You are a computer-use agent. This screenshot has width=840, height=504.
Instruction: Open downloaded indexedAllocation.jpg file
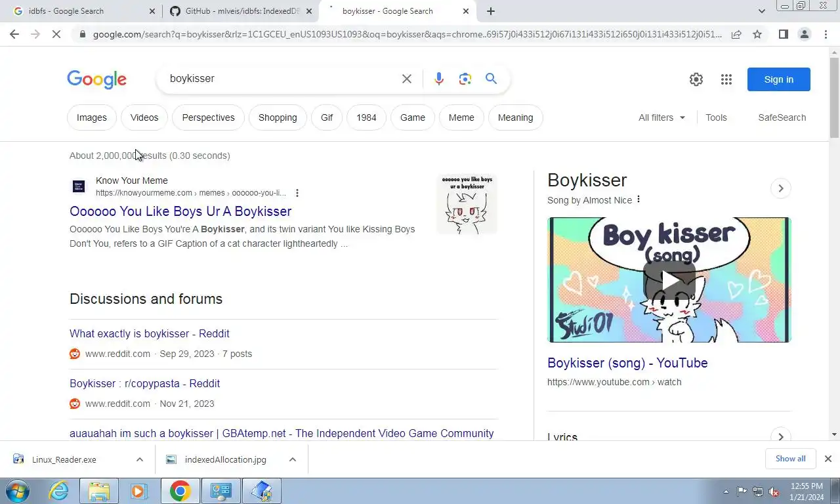point(226,459)
